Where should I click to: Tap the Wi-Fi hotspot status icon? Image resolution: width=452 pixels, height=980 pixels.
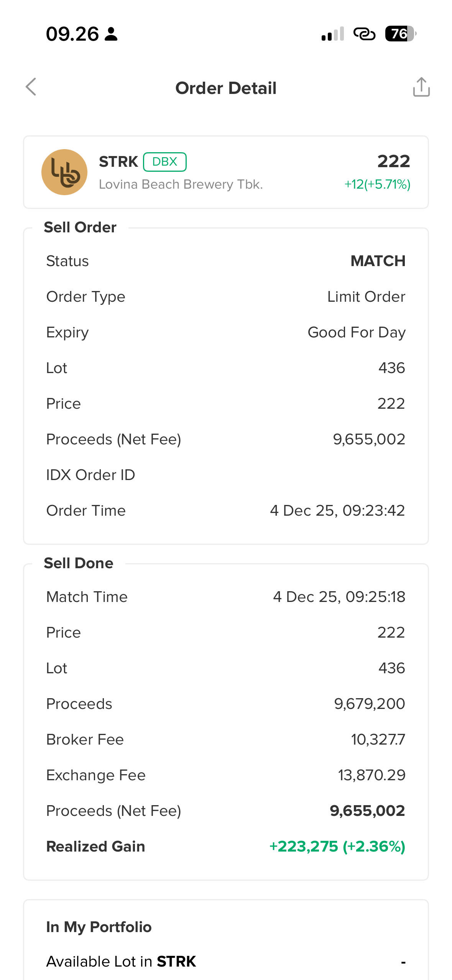point(364,34)
